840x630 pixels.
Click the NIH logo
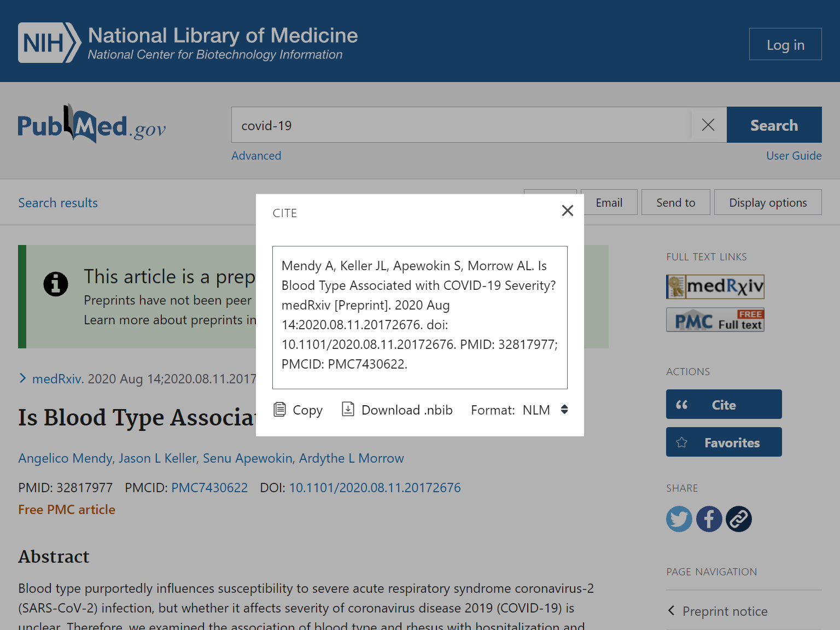point(49,43)
